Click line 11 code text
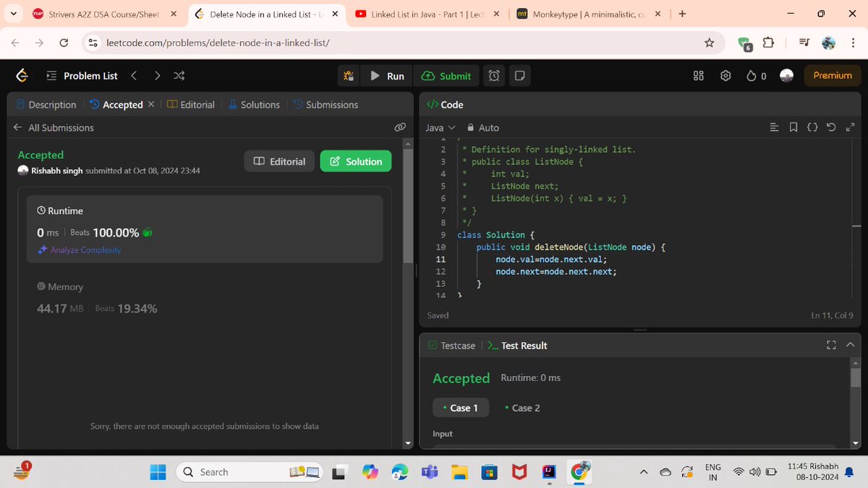Viewport: 868px width, 488px height. [x=551, y=259]
